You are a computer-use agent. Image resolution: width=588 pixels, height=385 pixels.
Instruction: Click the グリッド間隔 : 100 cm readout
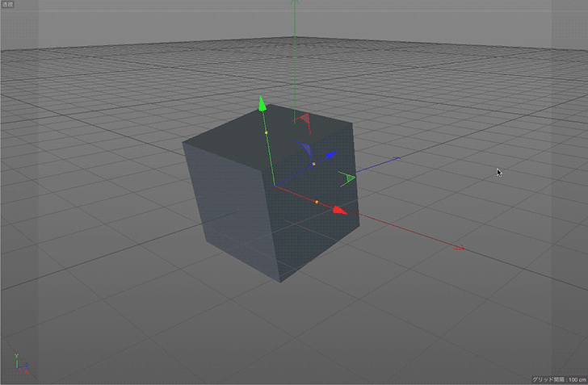(559, 379)
